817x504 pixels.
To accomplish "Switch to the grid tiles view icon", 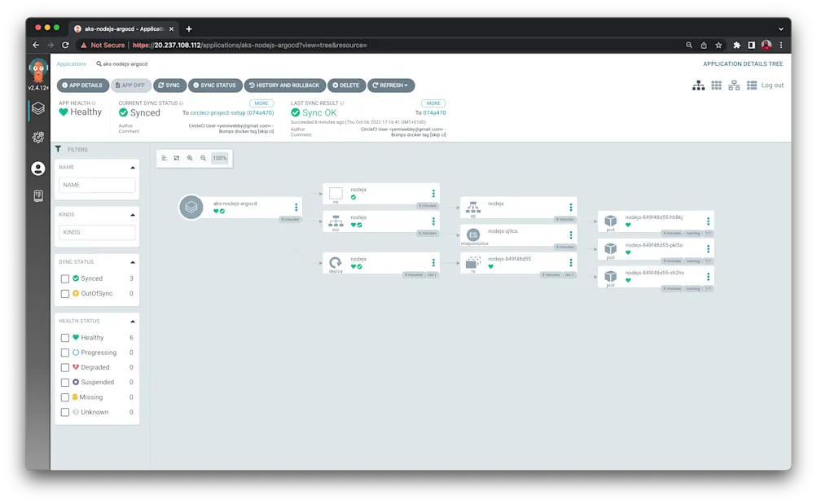I will (x=718, y=85).
